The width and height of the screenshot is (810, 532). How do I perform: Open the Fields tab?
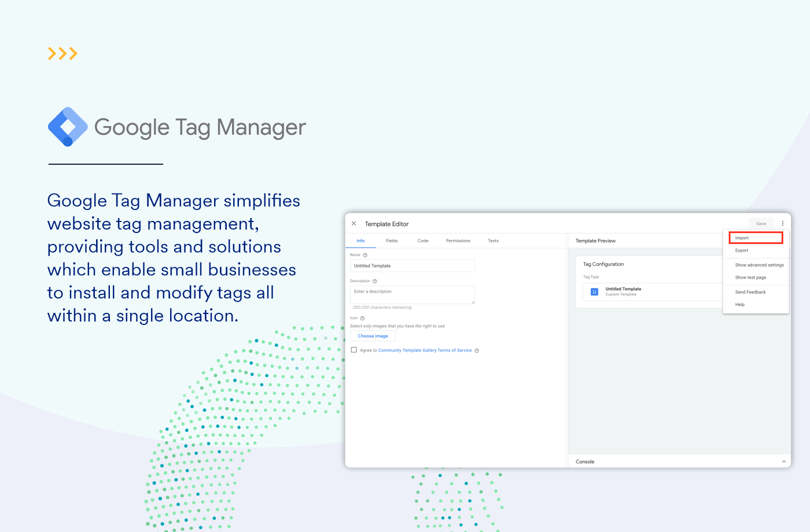point(392,241)
